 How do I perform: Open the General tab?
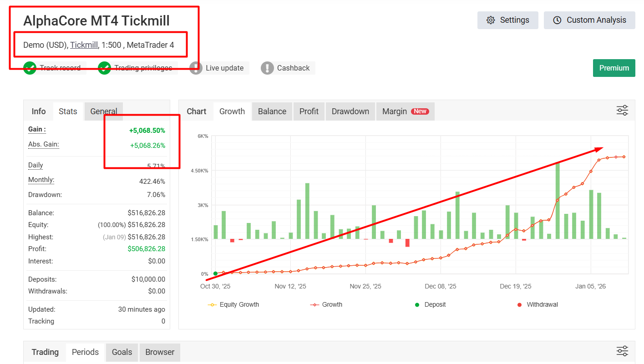pos(104,111)
